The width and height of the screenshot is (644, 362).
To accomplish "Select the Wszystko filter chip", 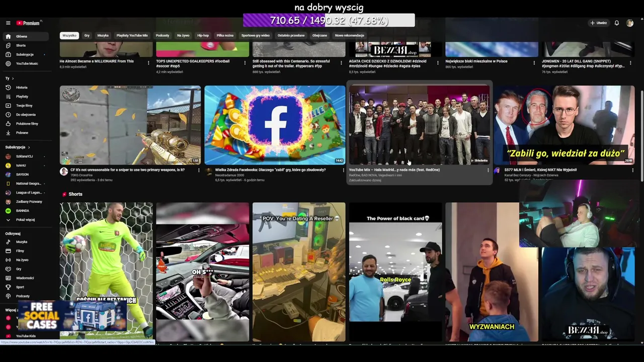I will (69, 36).
